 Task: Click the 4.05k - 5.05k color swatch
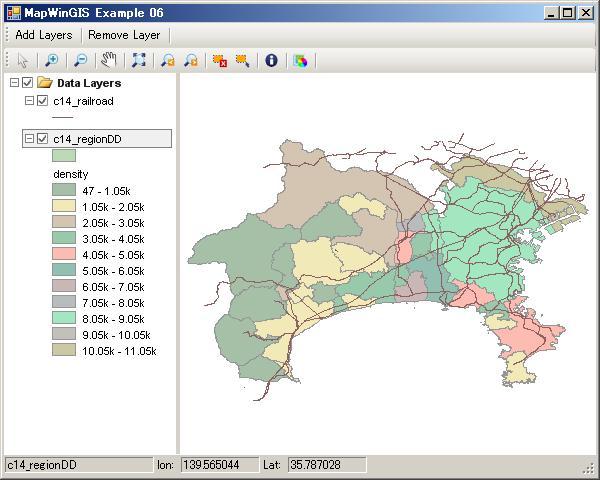pyautogui.click(x=64, y=255)
